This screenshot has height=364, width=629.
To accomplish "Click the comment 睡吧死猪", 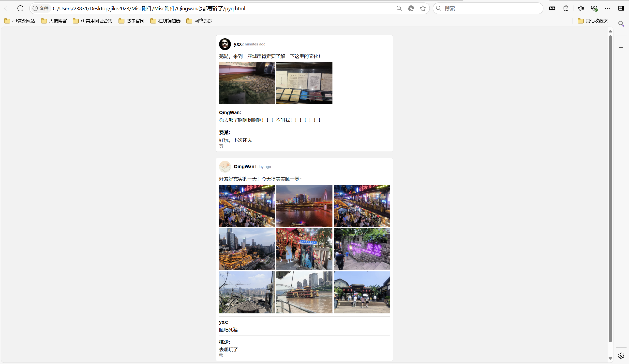I will pos(228,330).
